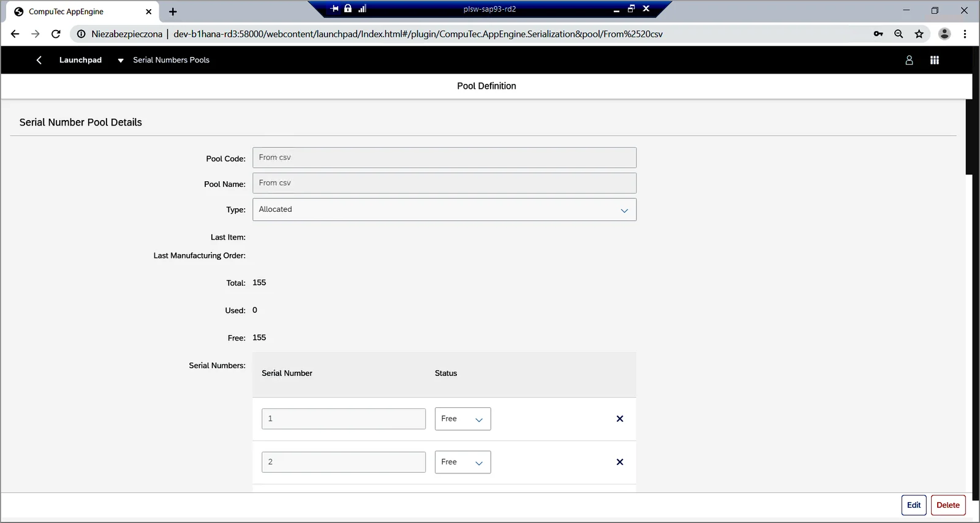Click the launchpad back chevron
Image resolution: width=980 pixels, height=523 pixels.
click(x=39, y=60)
